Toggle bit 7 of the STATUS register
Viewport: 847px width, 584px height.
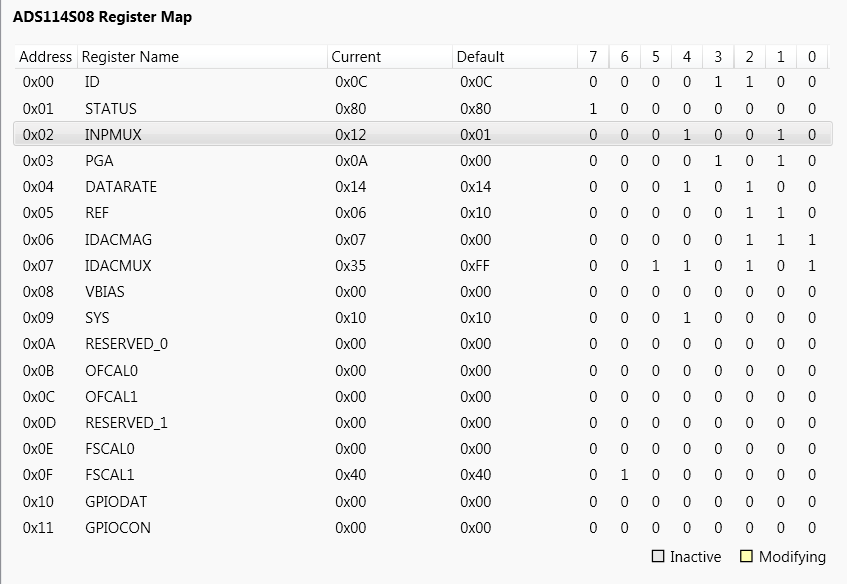(x=593, y=109)
